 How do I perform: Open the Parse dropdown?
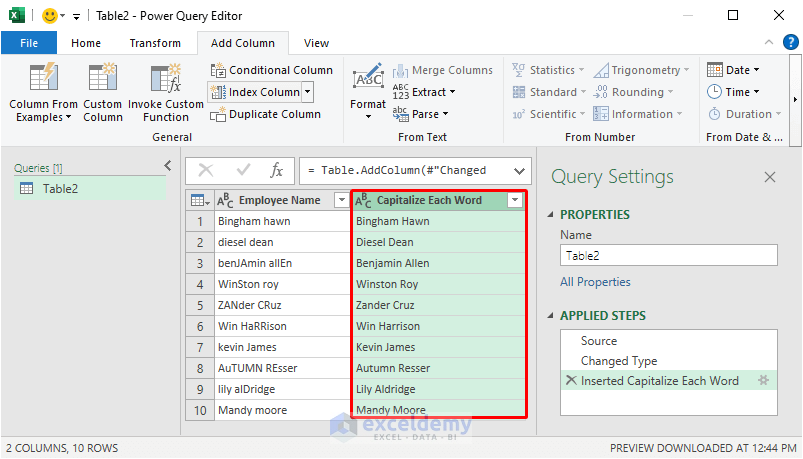pos(420,114)
